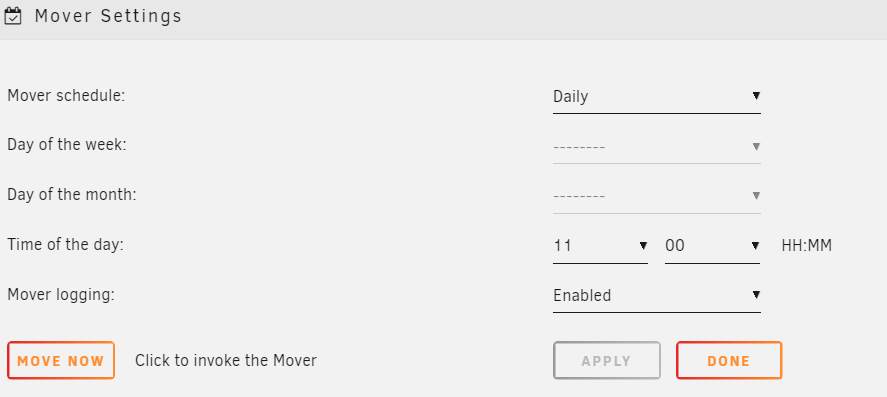Open the hour dropdown showing 11

600,246
